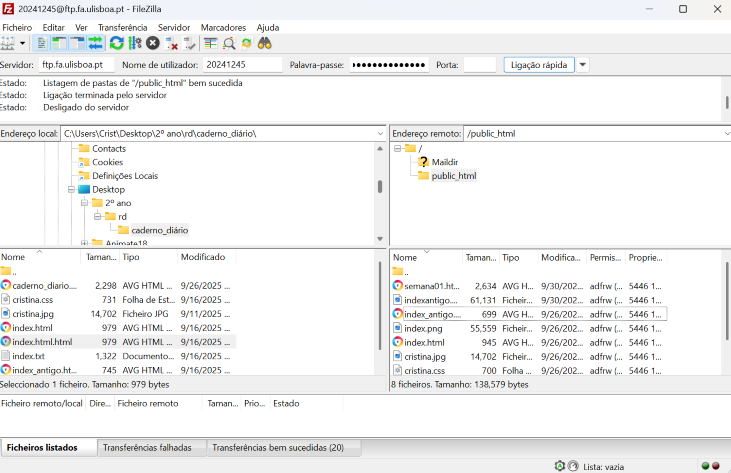Click into the Porta input field
The image size is (731, 473).
tap(480, 65)
